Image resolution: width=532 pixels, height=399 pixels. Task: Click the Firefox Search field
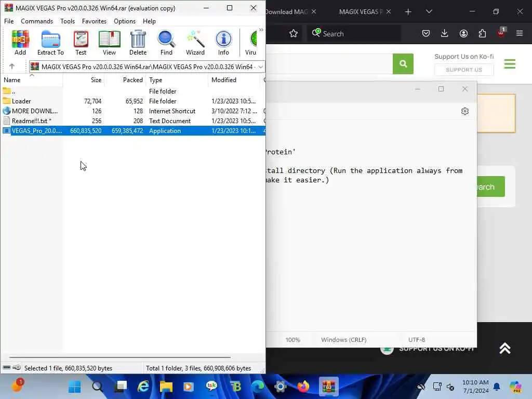coord(354,34)
